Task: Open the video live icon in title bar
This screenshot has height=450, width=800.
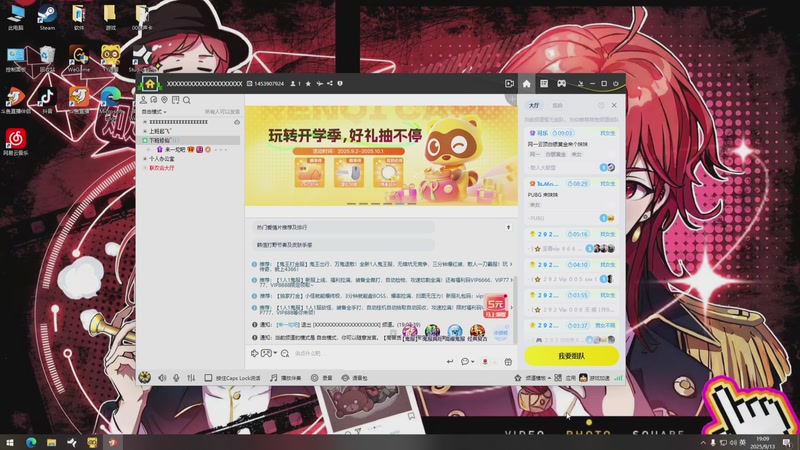Action: pos(509,83)
